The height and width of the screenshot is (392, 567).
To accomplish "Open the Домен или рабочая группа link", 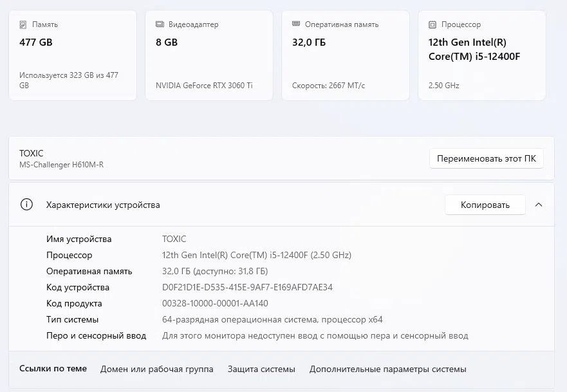I will 156,369.
